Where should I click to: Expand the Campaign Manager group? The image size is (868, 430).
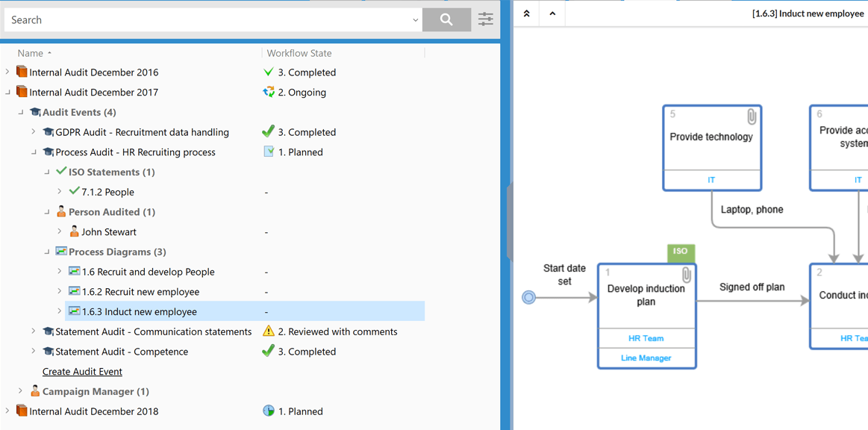20,390
